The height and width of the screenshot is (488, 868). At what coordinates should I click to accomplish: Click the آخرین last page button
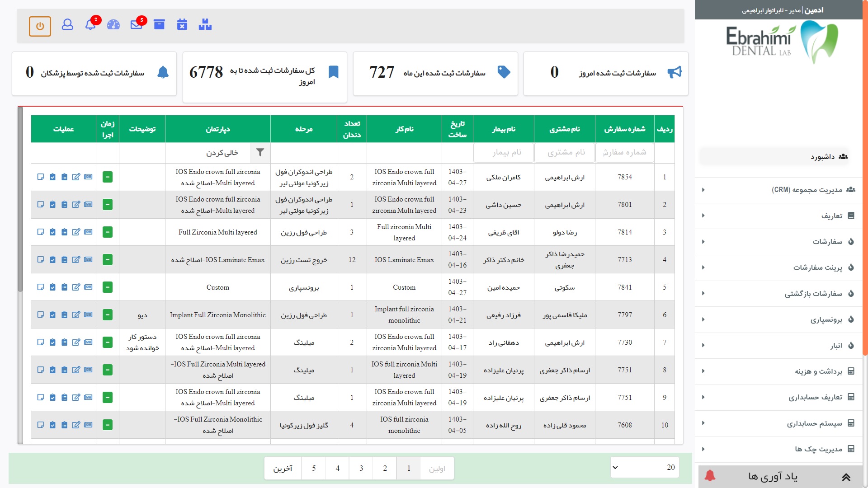[283, 469]
